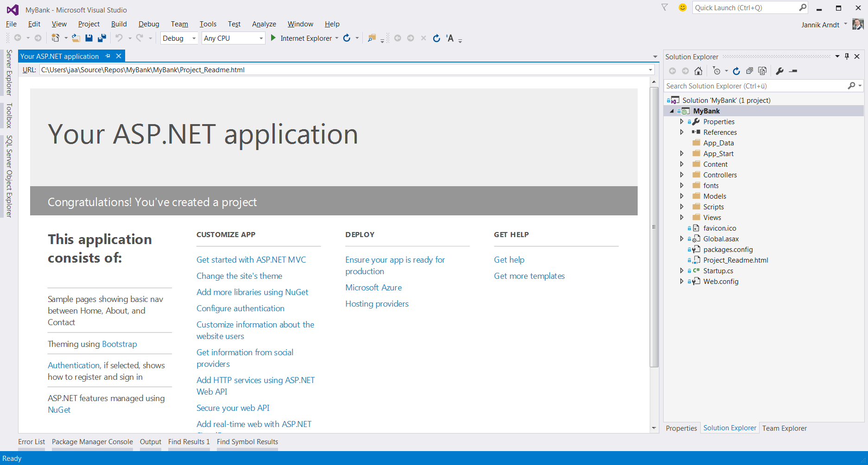
Task: Open the Microsoft Azure link
Action: (x=374, y=288)
